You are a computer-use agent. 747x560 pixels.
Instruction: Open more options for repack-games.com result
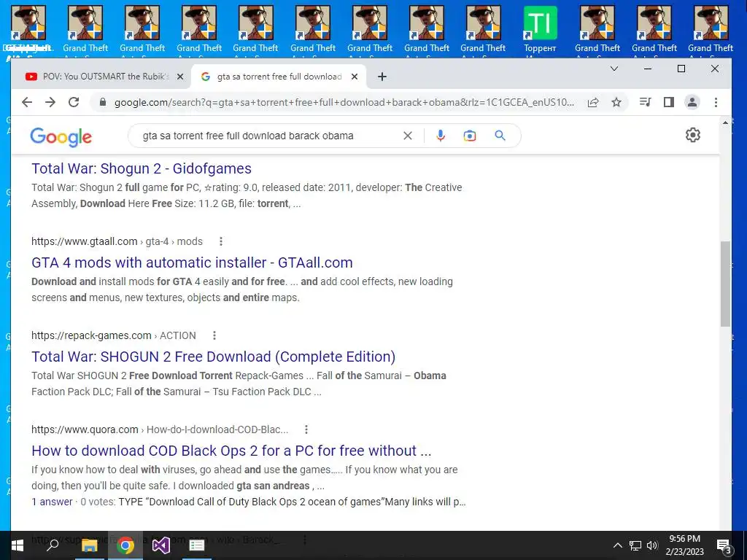214,335
